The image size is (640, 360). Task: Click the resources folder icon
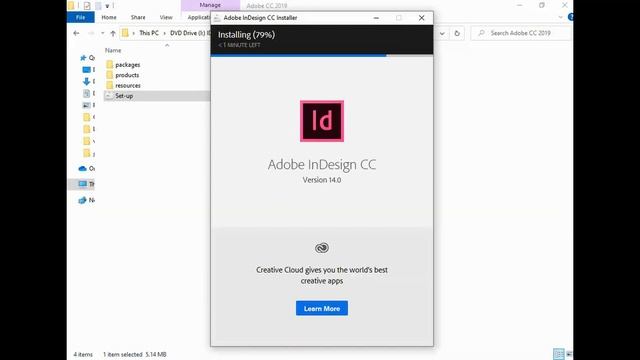tap(109, 85)
